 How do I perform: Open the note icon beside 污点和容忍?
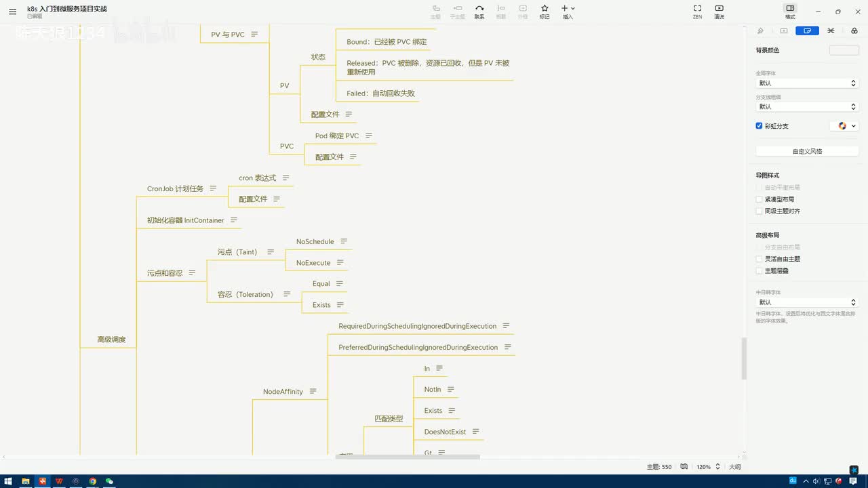tap(192, 272)
